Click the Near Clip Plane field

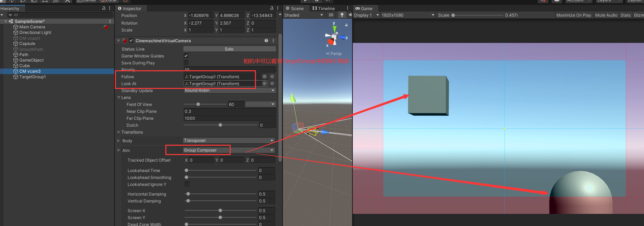(x=230, y=111)
